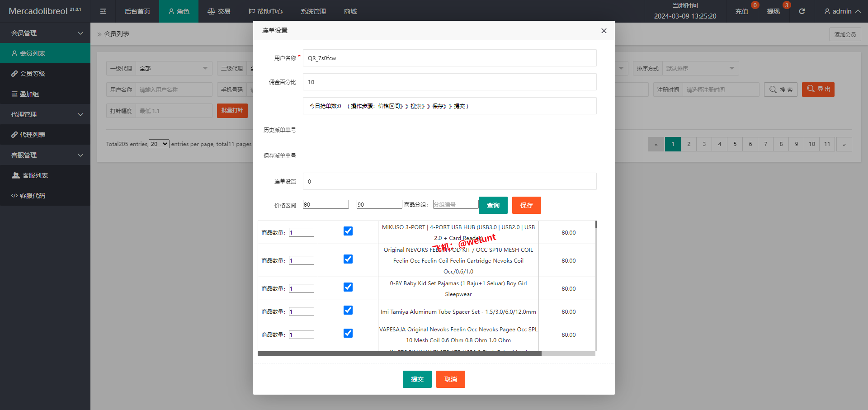Close the 连单设置 dialog with X

(x=604, y=31)
